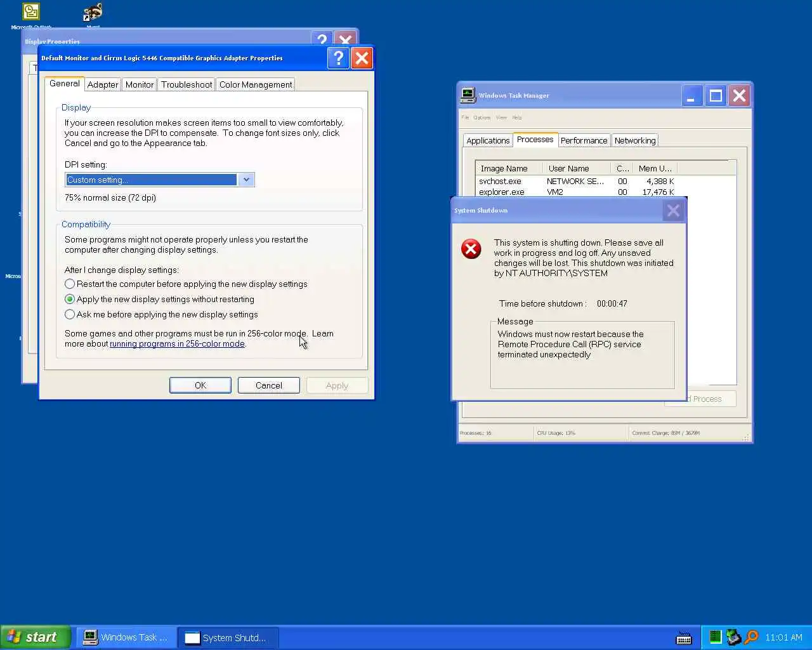The height and width of the screenshot is (650, 812).
Task: Click OK in Adapter Properties dialog
Action: [200, 385]
